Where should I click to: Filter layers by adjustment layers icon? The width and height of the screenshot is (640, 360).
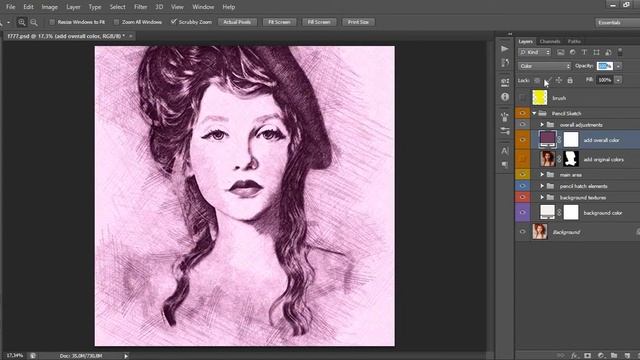[x=572, y=52]
